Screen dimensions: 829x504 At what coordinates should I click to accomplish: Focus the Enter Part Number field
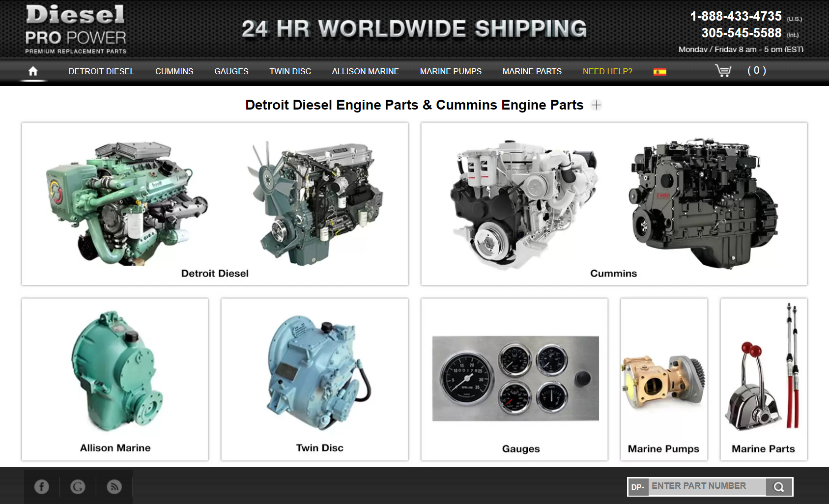coord(706,486)
